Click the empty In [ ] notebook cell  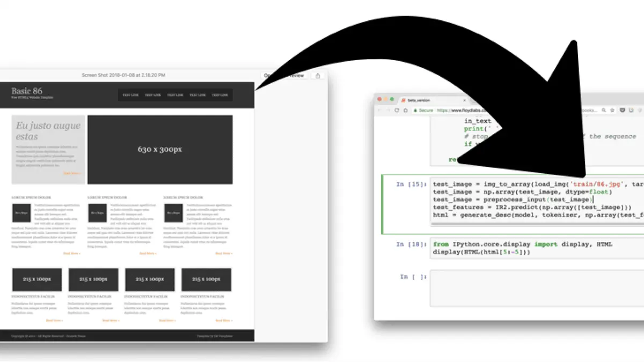coord(537,289)
